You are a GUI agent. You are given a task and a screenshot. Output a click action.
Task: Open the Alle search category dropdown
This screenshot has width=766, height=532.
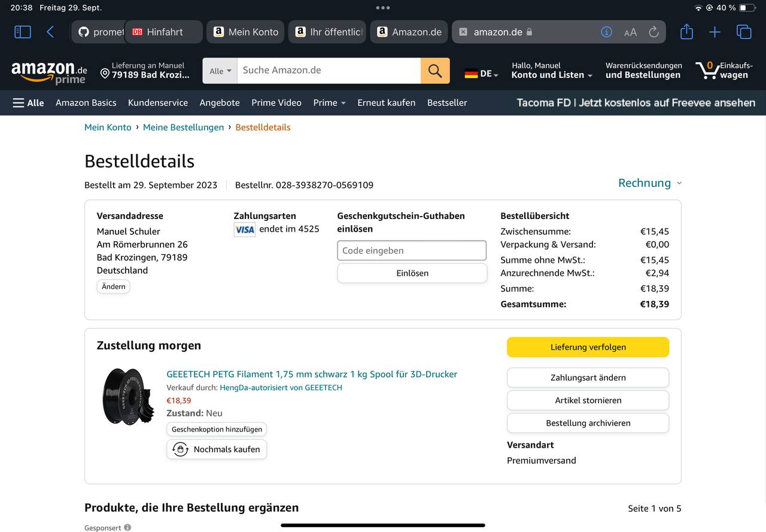[220, 71]
